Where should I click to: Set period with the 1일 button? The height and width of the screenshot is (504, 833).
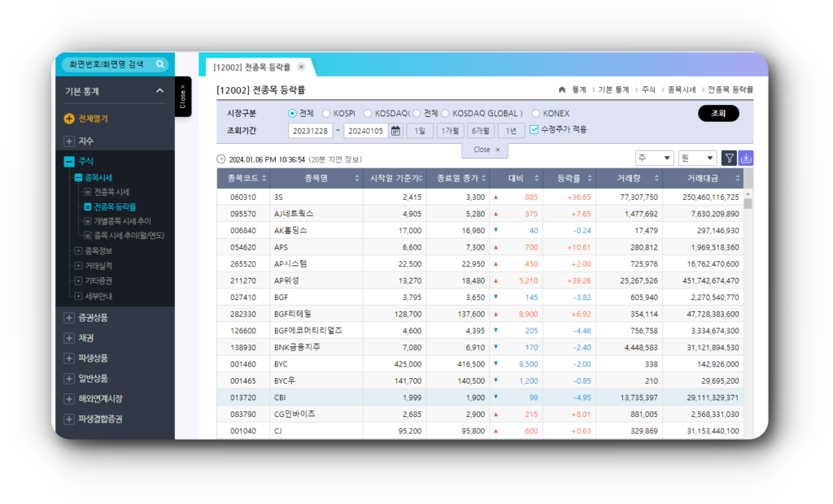(x=420, y=131)
